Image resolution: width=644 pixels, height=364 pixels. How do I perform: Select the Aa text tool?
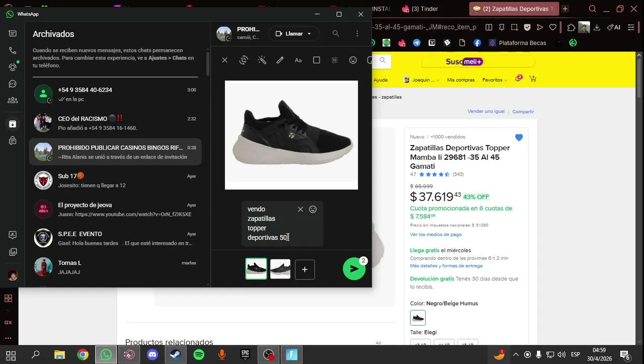pos(298,60)
